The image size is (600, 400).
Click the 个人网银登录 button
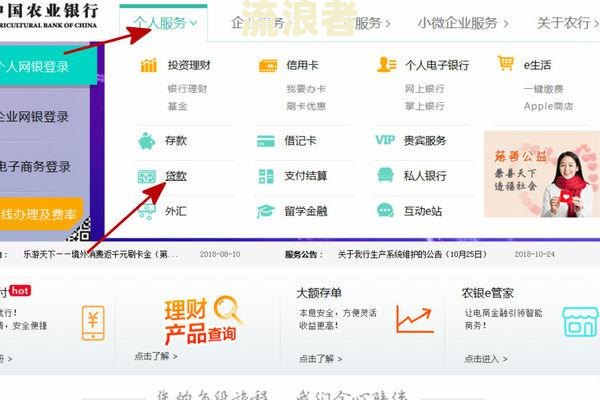pyautogui.click(x=48, y=66)
